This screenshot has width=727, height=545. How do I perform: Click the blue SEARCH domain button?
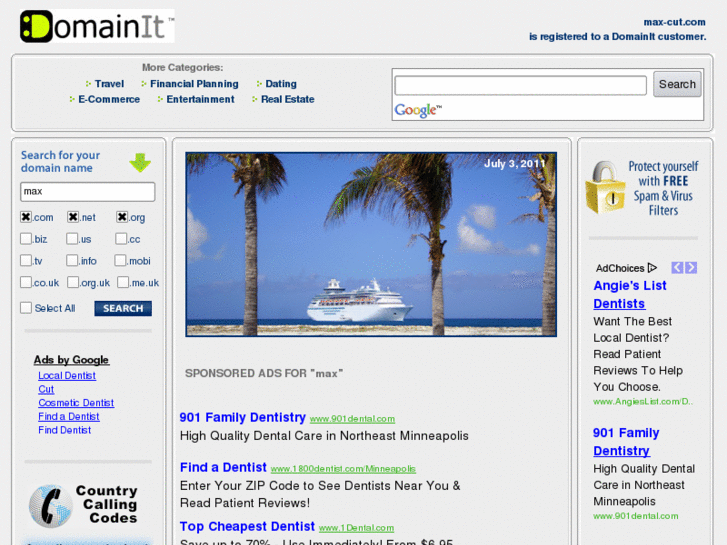tap(123, 308)
